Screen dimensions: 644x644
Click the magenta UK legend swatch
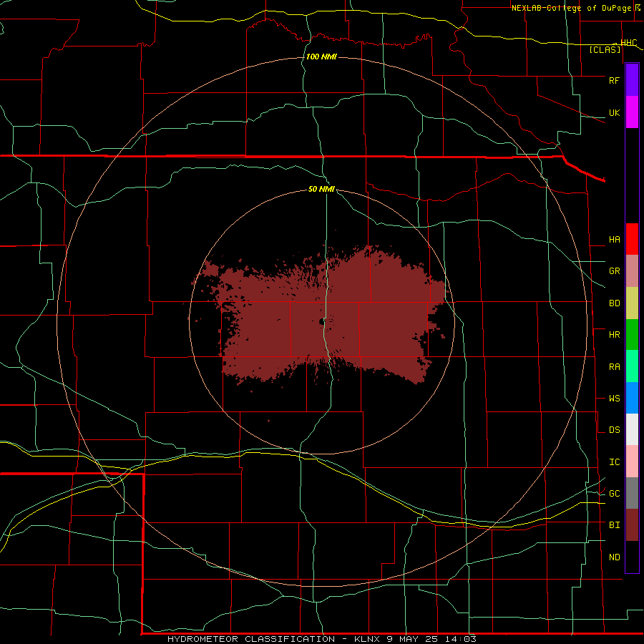[x=632, y=112]
